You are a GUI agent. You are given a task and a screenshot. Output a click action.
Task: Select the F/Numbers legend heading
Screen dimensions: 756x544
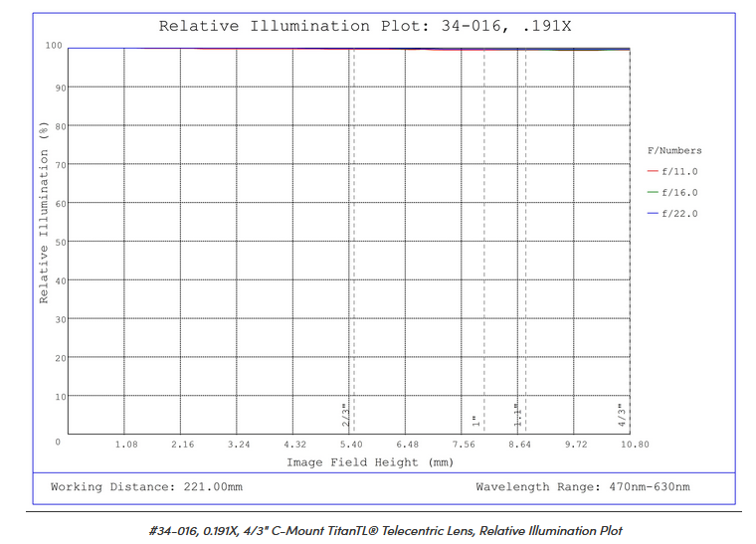[674, 151]
